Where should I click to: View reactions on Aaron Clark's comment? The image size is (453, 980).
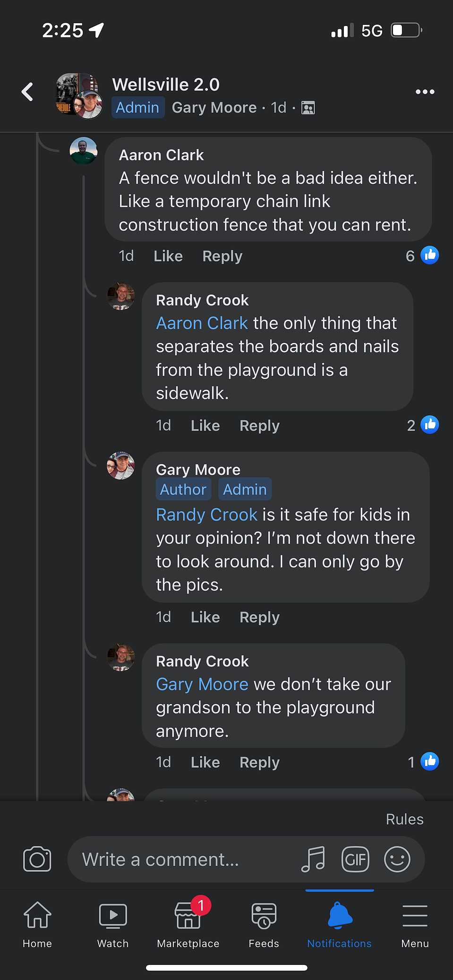(422, 256)
